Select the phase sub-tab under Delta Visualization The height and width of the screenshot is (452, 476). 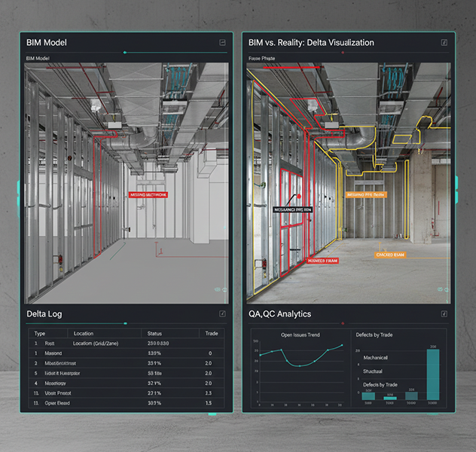tap(262, 59)
